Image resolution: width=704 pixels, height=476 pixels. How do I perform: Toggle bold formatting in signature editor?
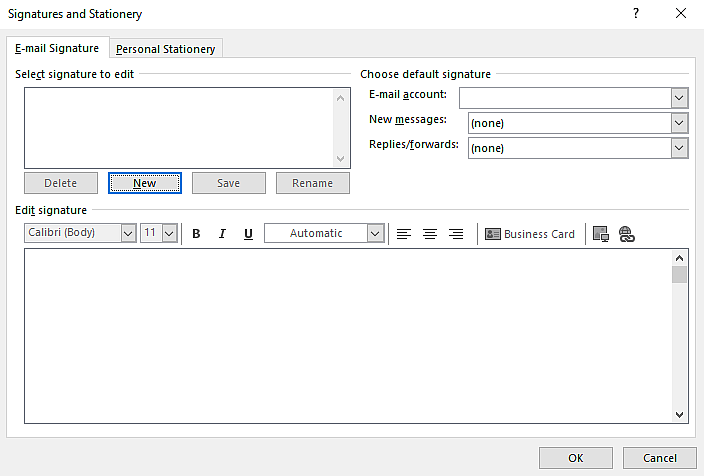click(x=196, y=234)
